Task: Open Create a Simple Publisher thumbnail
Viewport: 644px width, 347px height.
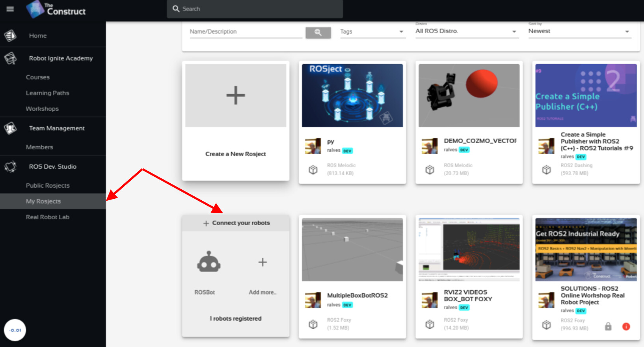Action: tap(586, 95)
